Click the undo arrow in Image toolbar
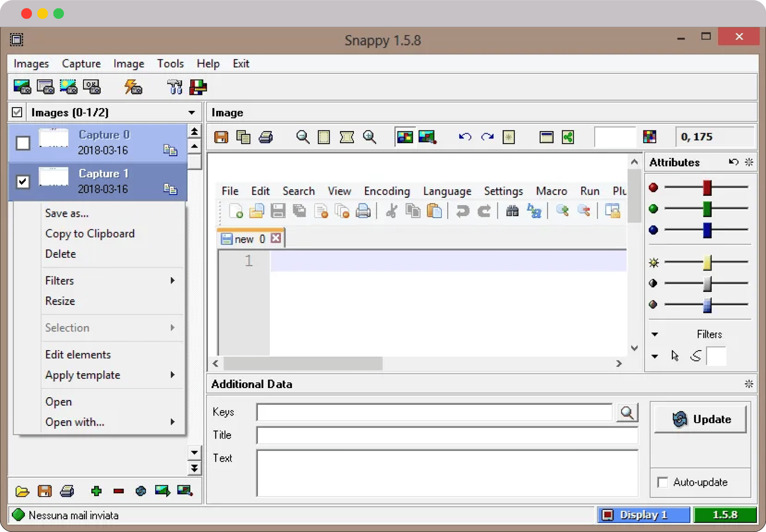Viewport: 766px width, 532px height. point(465,137)
